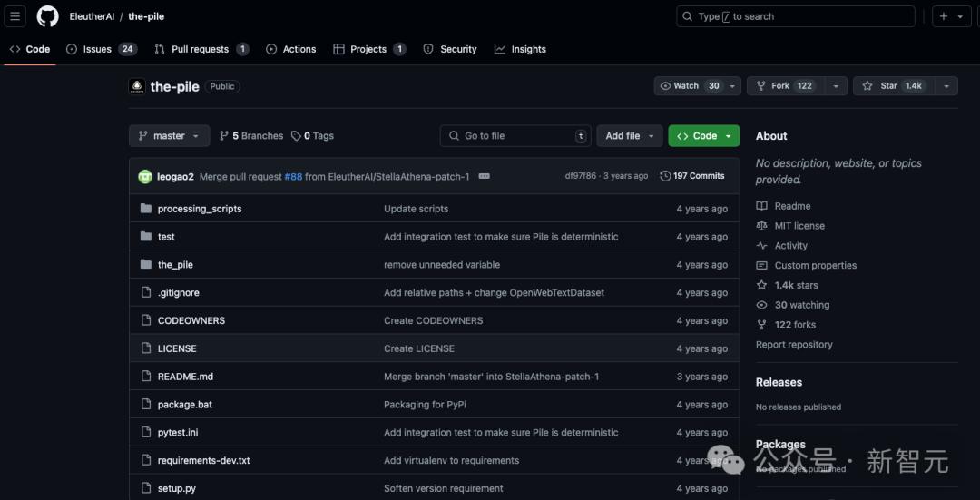The image size is (980, 500).
Task: Expand the commit message ellipsis
Action: 484,176
